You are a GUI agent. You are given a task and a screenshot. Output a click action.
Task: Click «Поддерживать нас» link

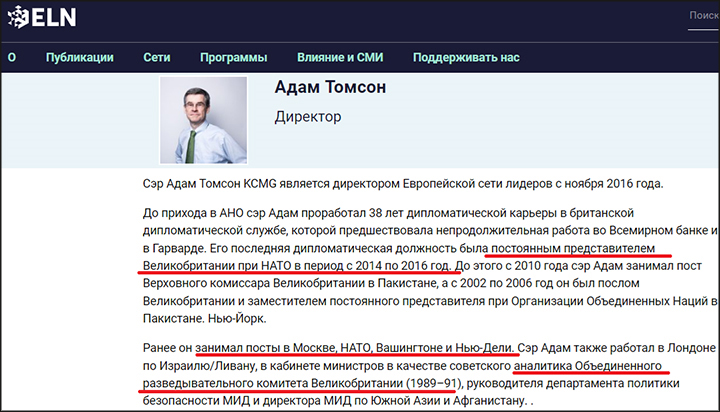(466, 57)
